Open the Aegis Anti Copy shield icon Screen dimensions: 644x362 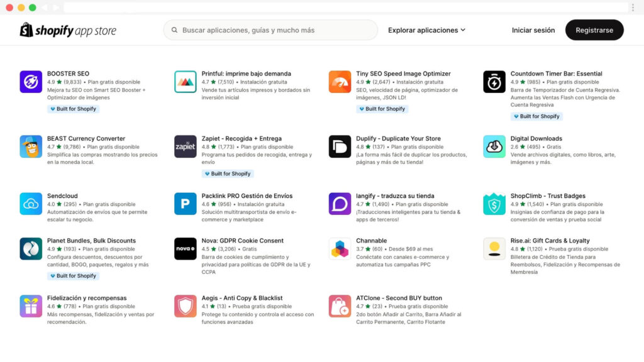pos(185,305)
